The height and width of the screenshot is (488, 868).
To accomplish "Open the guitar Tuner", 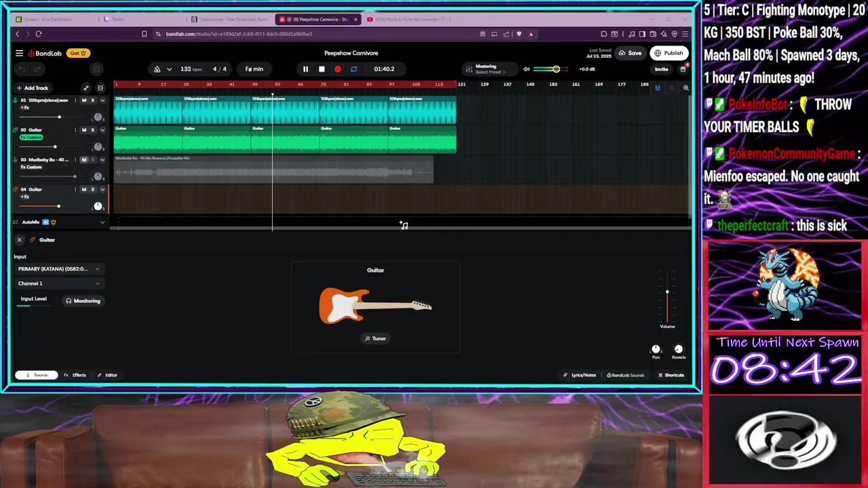I will click(x=375, y=339).
